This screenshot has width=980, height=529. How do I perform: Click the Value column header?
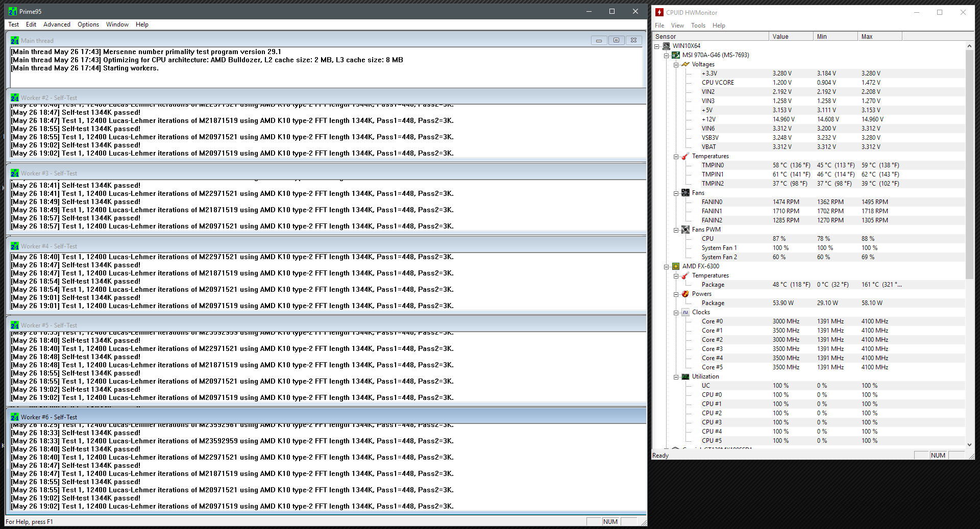click(791, 36)
